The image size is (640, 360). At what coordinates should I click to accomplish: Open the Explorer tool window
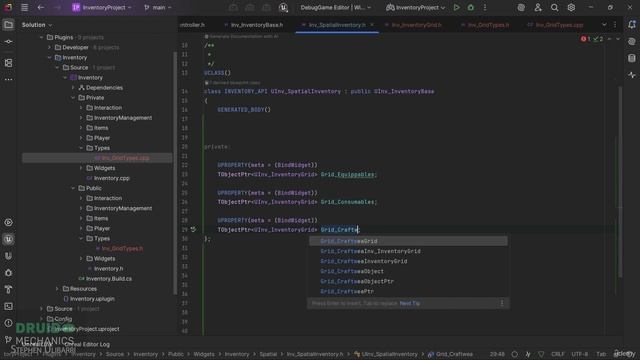(8, 25)
